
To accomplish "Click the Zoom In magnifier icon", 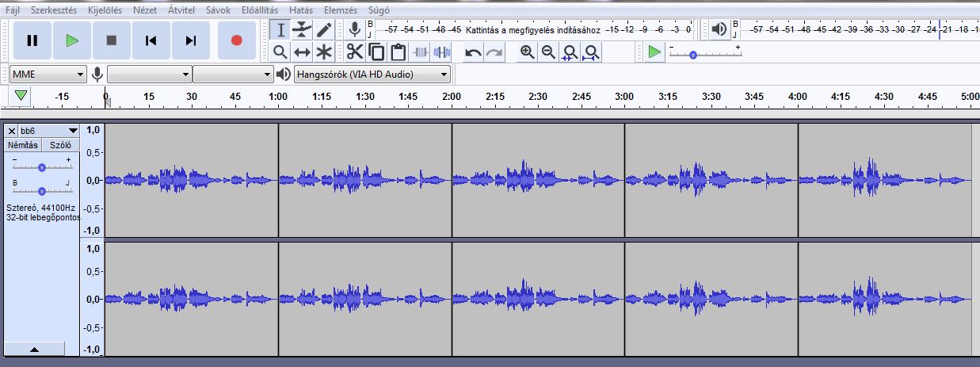I will (527, 52).
